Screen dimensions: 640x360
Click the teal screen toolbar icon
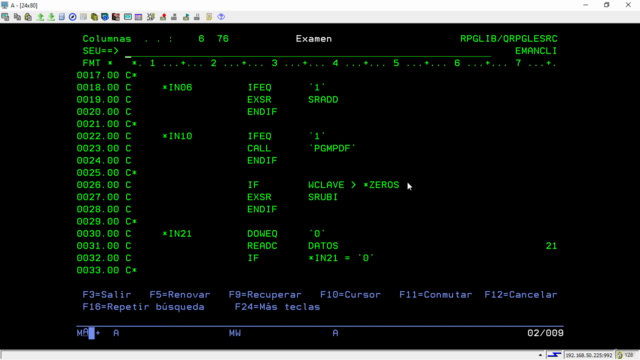[128, 17]
